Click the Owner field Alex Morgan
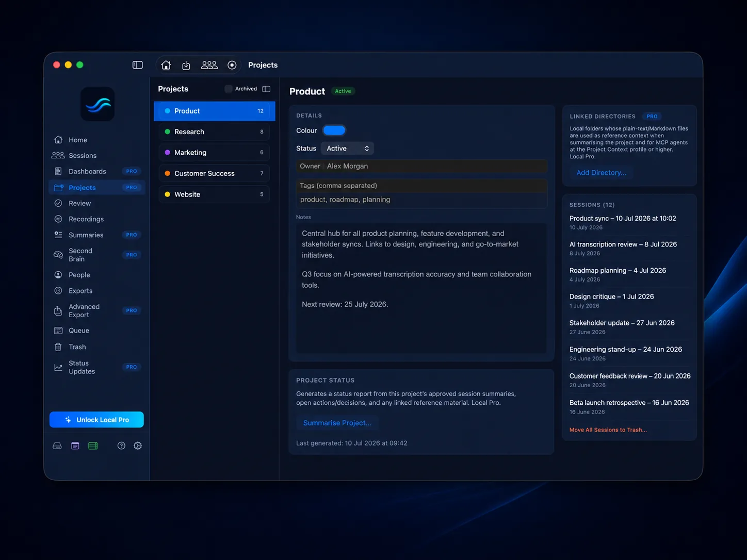The height and width of the screenshot is (560, 747). click(421, 166)
